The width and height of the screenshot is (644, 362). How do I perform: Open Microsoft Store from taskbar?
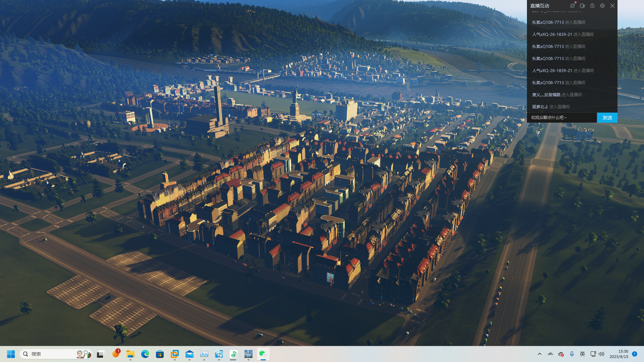[160, 354]
